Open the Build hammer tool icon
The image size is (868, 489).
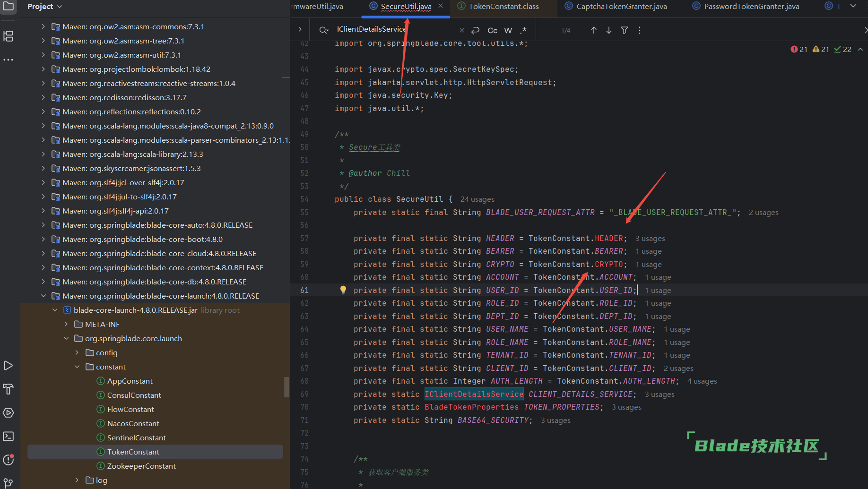tap(8, 389)
